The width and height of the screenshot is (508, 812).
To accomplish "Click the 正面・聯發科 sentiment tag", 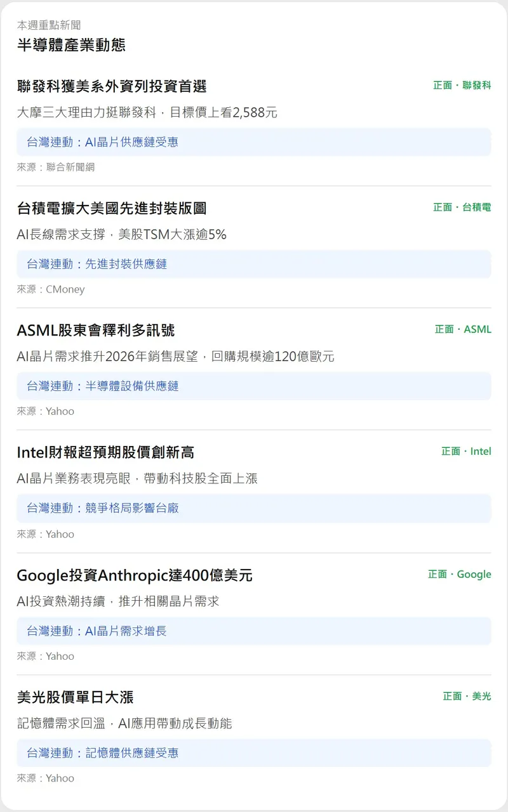I will [462, 85].
